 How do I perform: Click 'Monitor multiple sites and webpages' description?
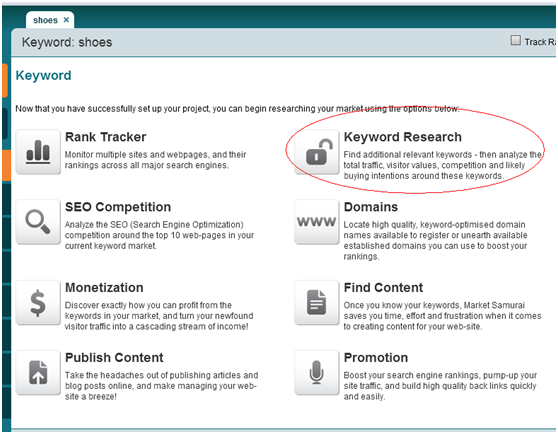(156, 160)
